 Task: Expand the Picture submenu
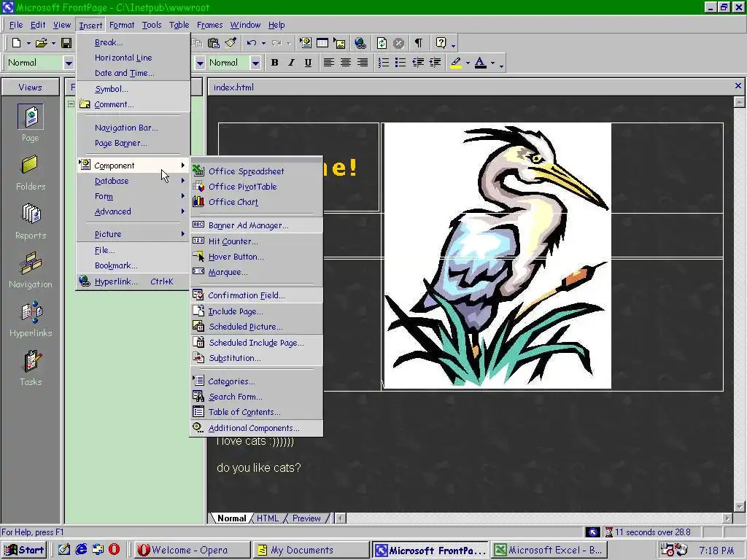click(133, 234)
